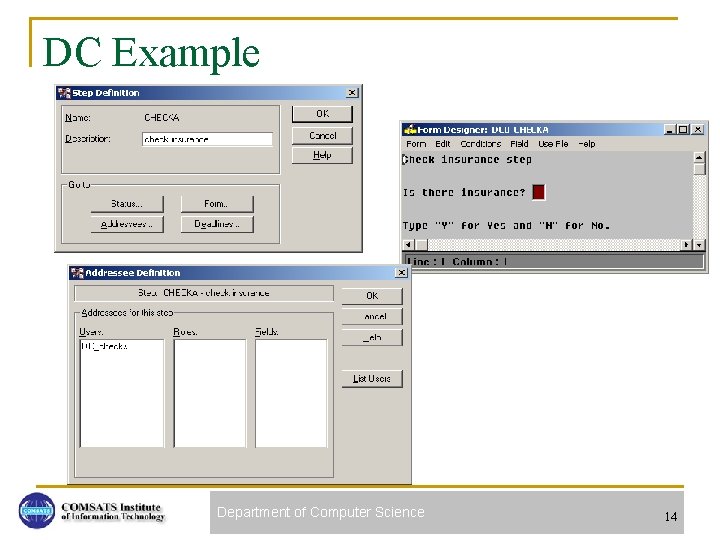Image resolution: width=720 pixels, height=540 pixels.
Task: Close the Addressee Definition dialog
Action: [x=402, y=273]
